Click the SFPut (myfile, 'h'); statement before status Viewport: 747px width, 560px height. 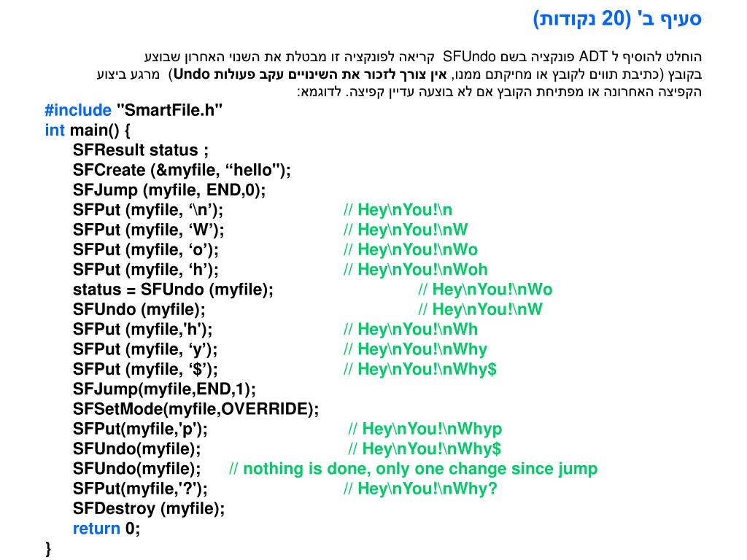coord(146,270)
